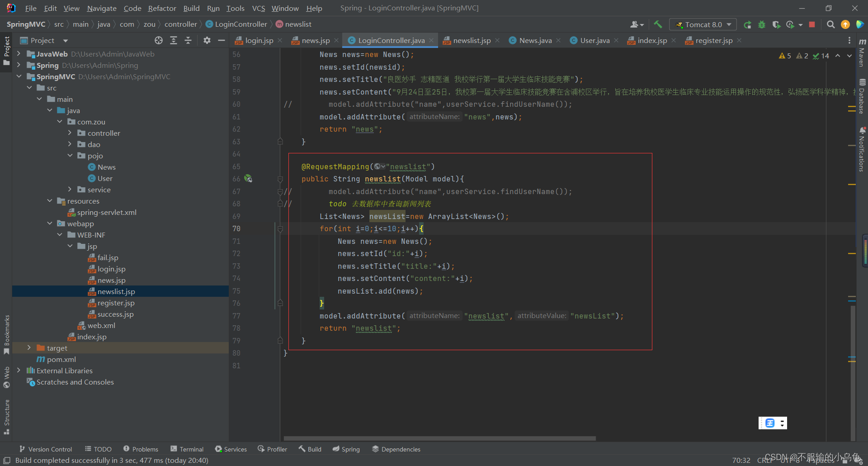
Task: Select pom.xml in the project tree
Action: pos(61,359)
